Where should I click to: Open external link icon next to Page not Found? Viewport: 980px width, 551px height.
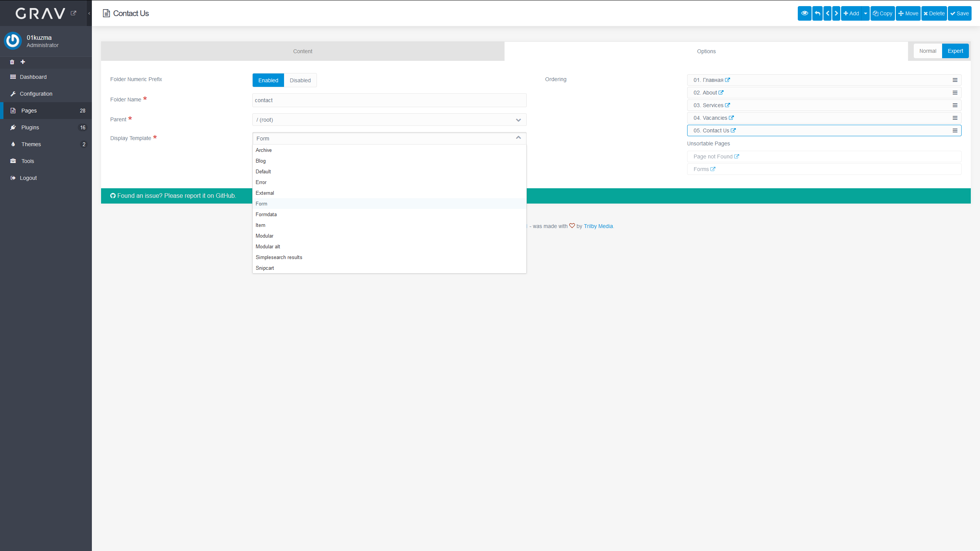[737, 156]
